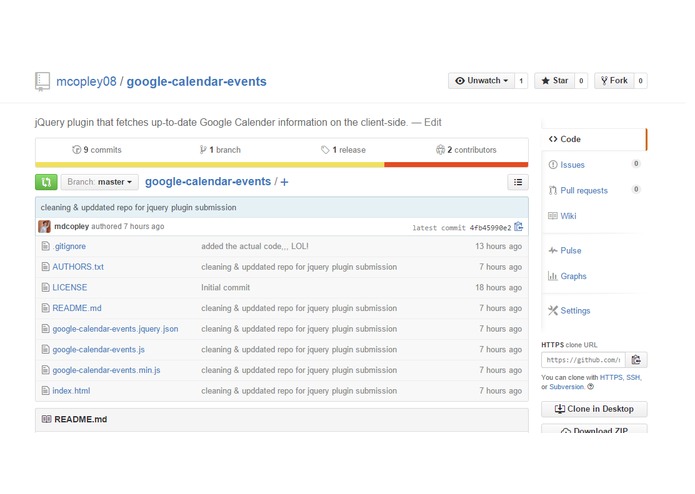Image resolution: width=695 pixels, height=494 pixels.
Task: Click the mdcopley author name
Action: (71, 226)
